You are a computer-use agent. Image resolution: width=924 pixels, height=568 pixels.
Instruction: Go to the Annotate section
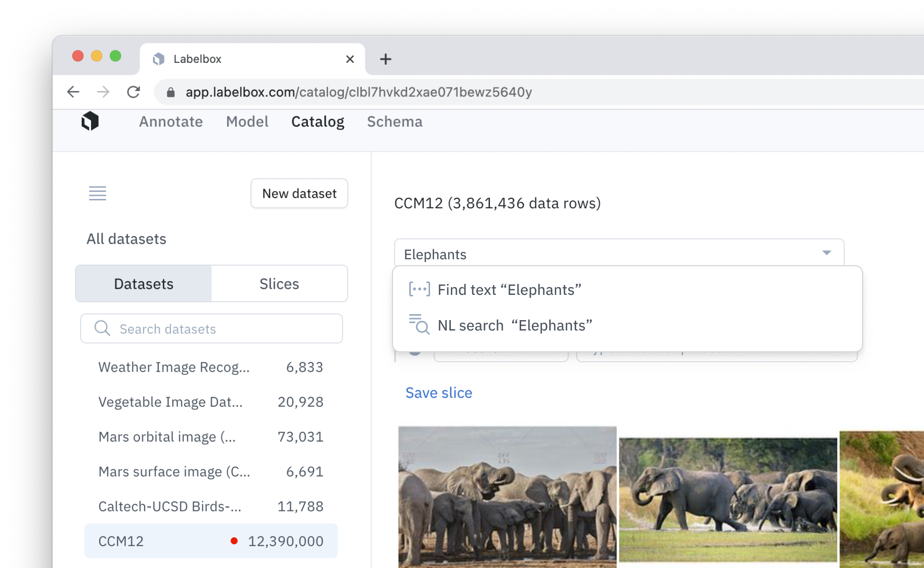point(170,122)
